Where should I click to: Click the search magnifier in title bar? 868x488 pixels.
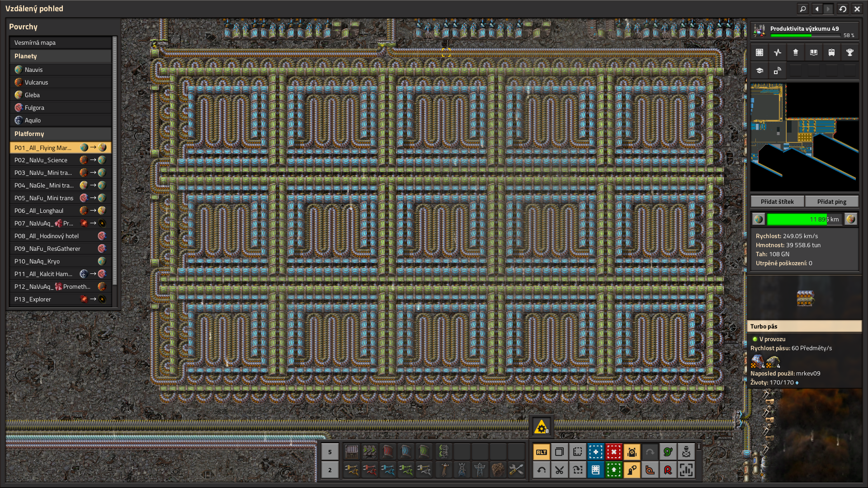pos(802,9)
